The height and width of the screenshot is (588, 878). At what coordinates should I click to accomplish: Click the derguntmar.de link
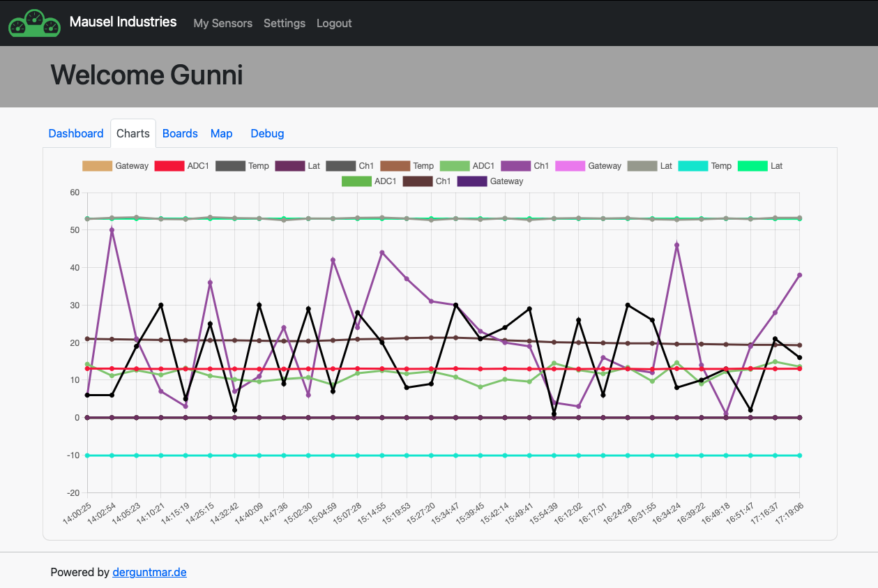[149, 572]
